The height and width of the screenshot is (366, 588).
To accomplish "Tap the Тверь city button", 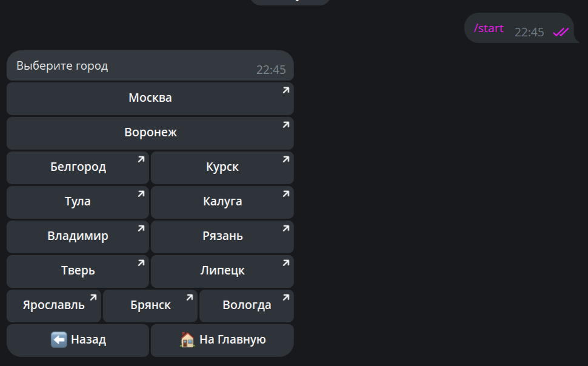I will click(x=78, y=271).
